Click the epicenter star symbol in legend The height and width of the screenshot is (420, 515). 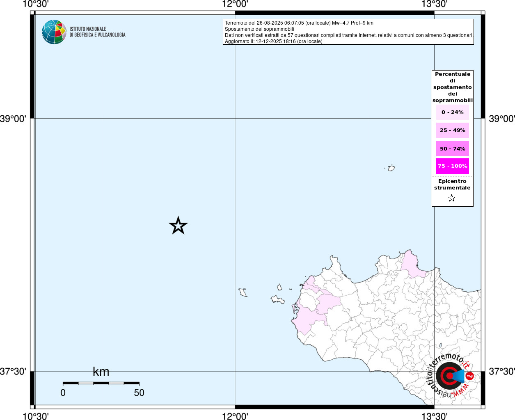coord(452,198)
